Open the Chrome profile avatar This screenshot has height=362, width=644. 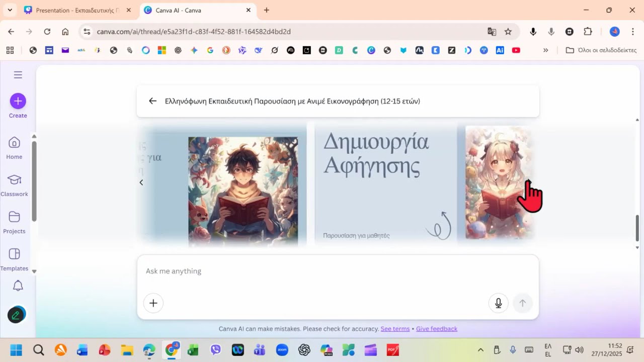pyautogui.click(x=615, y=32)
